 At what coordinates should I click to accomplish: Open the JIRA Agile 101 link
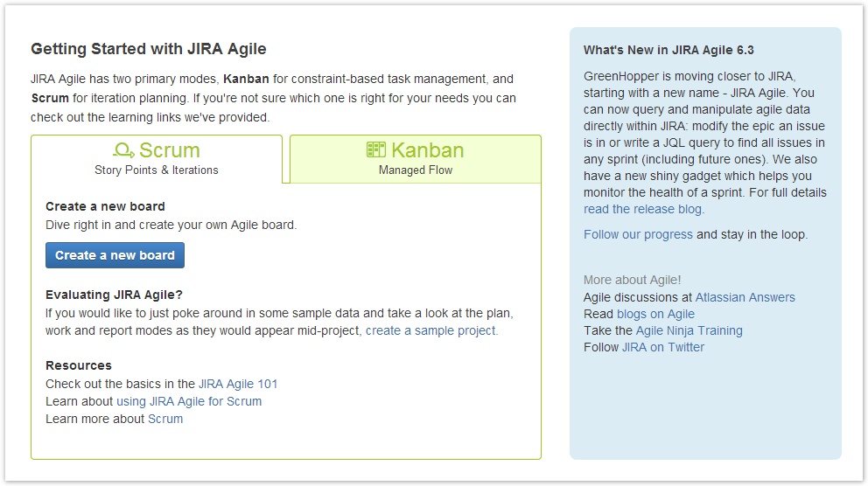238,384
